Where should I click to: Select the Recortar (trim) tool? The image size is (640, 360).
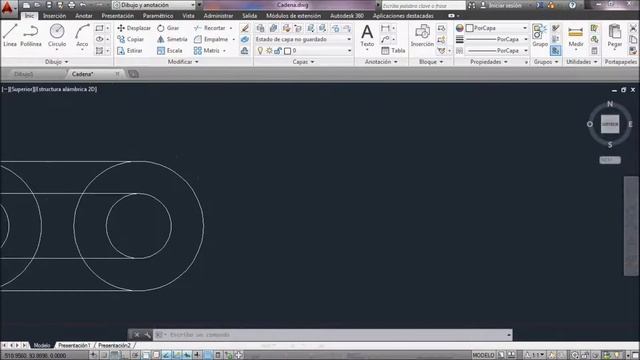point(210,28)
